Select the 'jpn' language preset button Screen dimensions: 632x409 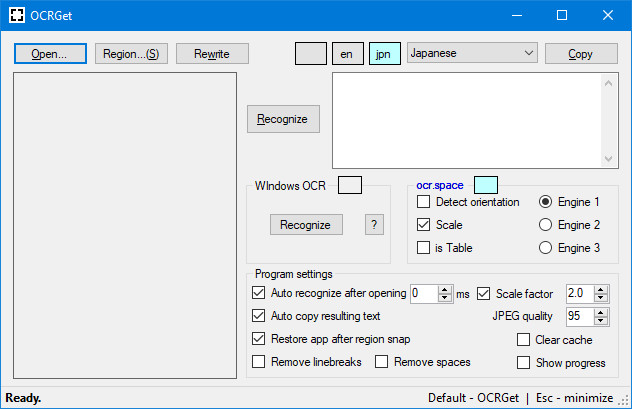385,54
